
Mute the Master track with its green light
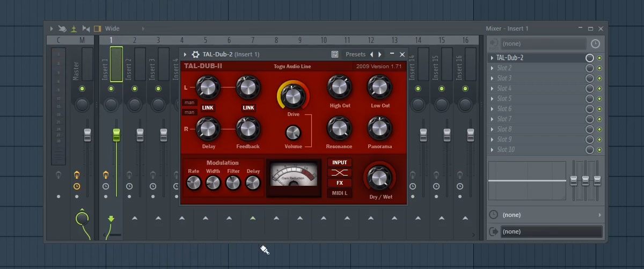(82, 89)
